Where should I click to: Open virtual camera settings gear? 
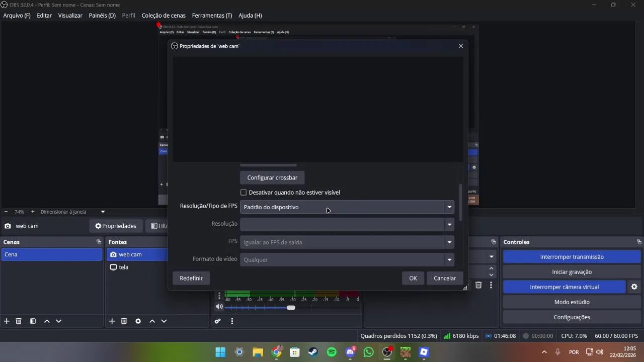[x=634, y=287]
